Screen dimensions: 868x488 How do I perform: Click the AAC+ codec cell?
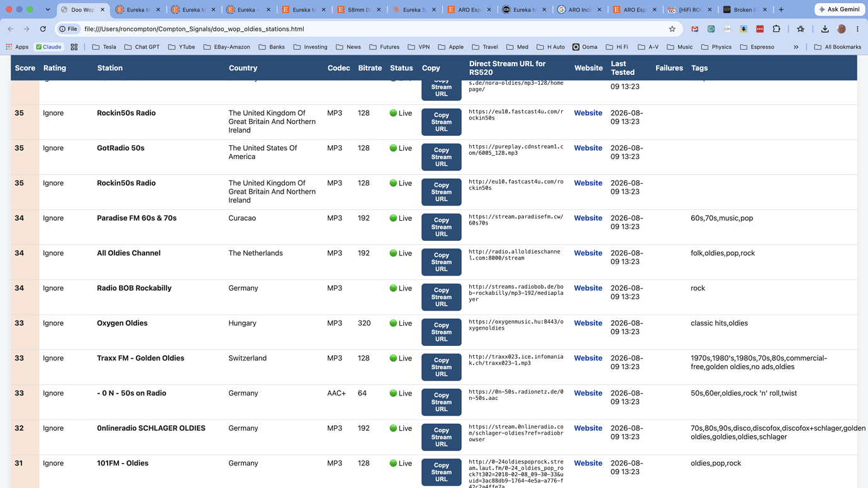click(337, 393)
